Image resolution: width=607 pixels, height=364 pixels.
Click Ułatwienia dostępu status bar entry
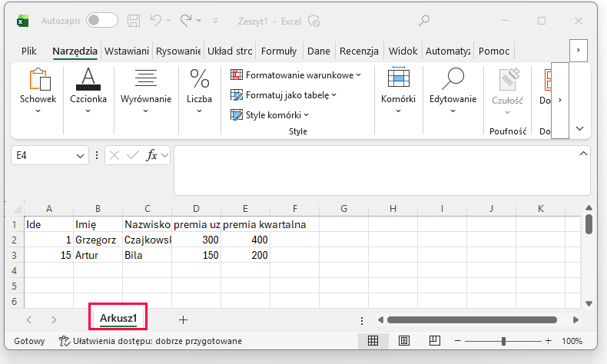click(150, 341)
